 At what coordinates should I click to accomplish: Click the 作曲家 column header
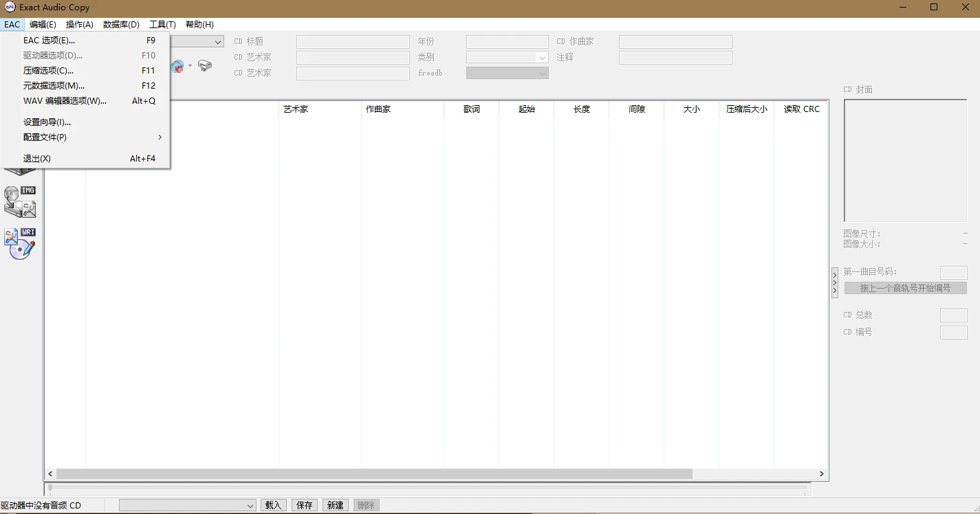402,109
